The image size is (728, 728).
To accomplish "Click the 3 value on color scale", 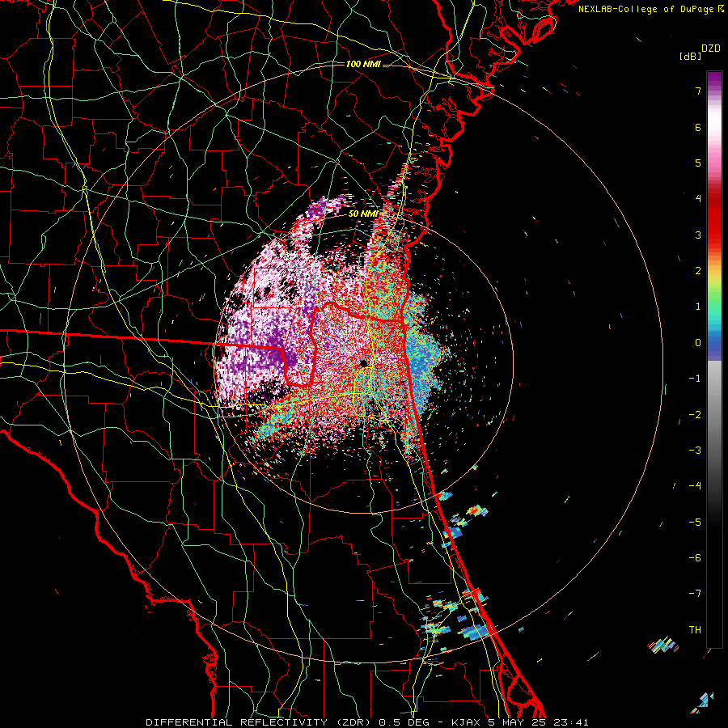I will pos(698,235).
